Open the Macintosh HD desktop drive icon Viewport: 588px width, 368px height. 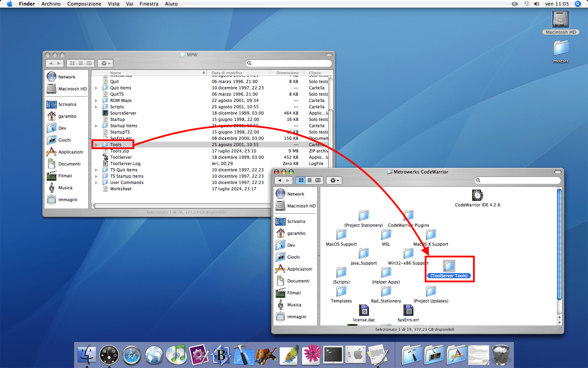click(x=561, y=19)
